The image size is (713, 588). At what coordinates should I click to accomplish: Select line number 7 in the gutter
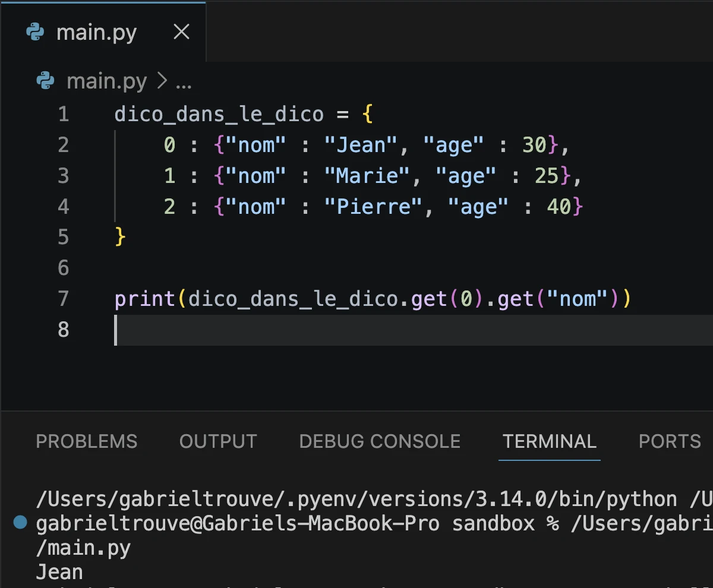click(x=64, y=298)
